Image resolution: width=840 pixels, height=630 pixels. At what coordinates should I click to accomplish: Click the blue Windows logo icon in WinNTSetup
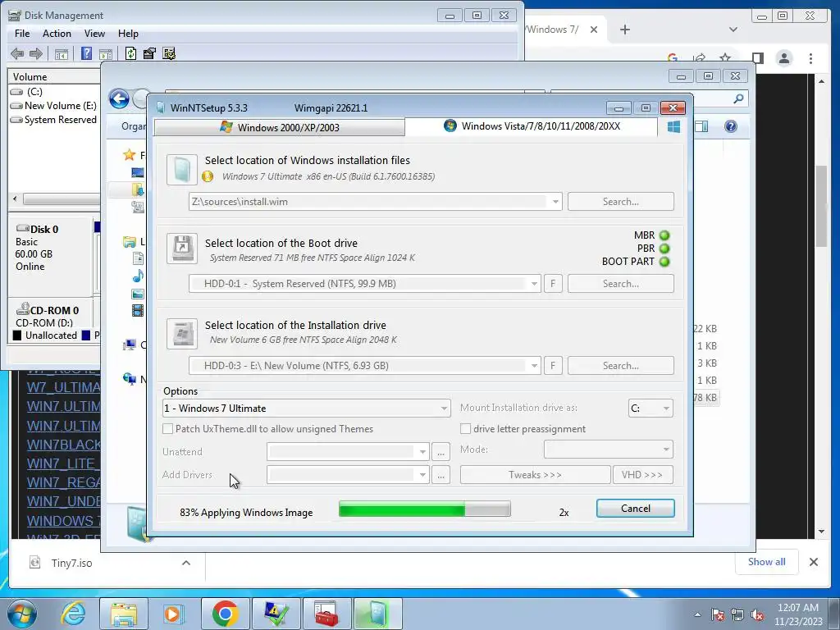[674, 126]
